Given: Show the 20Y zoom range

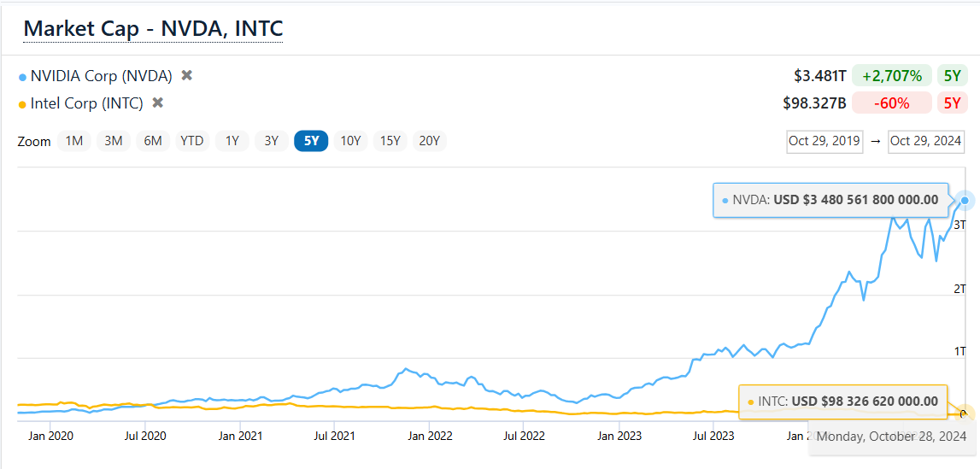Looking at the screenshot, I should click(x=429, y=141).
